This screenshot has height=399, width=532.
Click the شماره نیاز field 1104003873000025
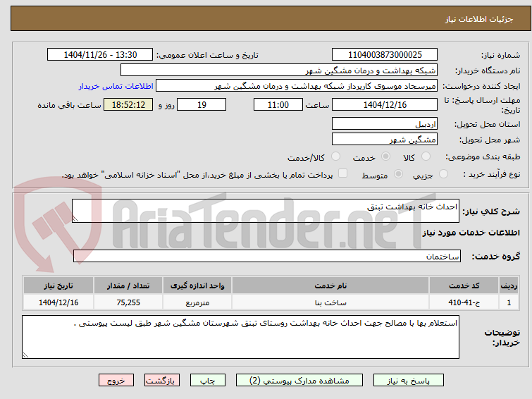385,55
